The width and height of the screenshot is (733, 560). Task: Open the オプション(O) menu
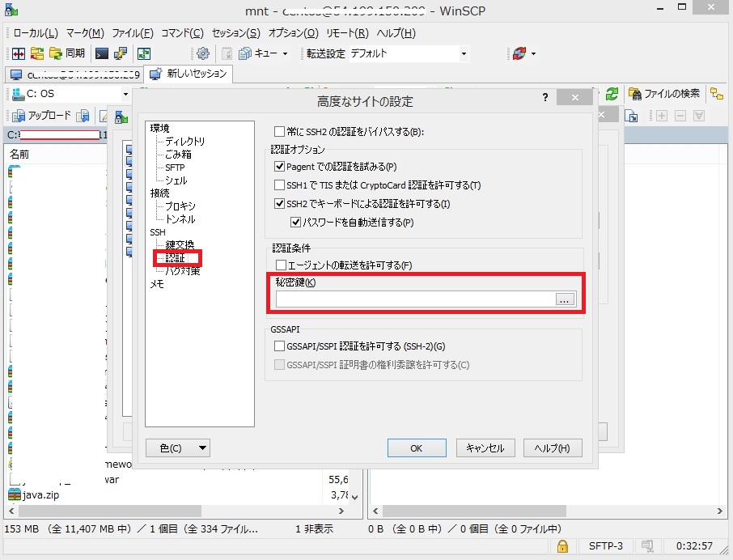293,33
